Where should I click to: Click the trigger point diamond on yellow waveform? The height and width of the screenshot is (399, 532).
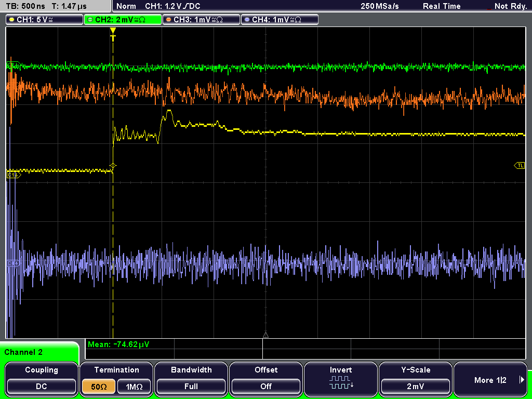113,166
